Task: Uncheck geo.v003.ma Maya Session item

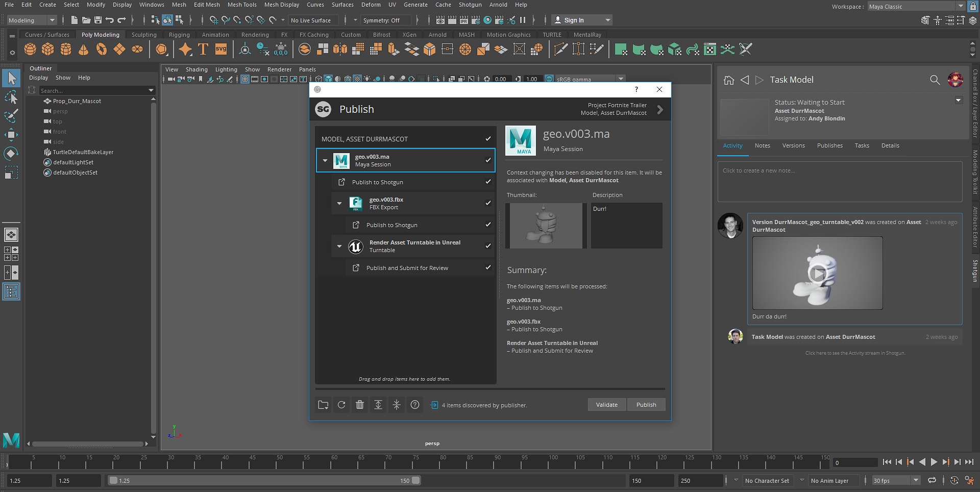Action: pos(488,160)
